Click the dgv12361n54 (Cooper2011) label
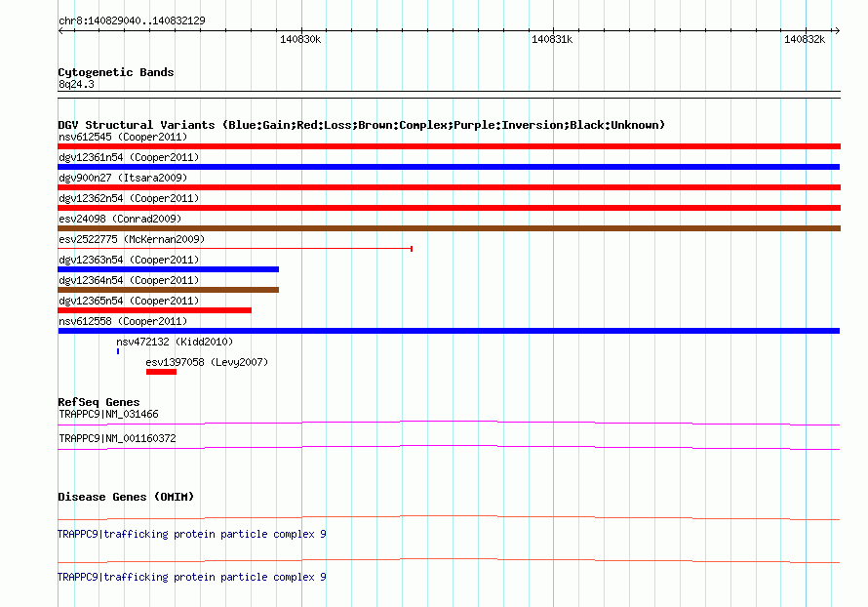This screenshot has height=607, width=868. (129, 157)
